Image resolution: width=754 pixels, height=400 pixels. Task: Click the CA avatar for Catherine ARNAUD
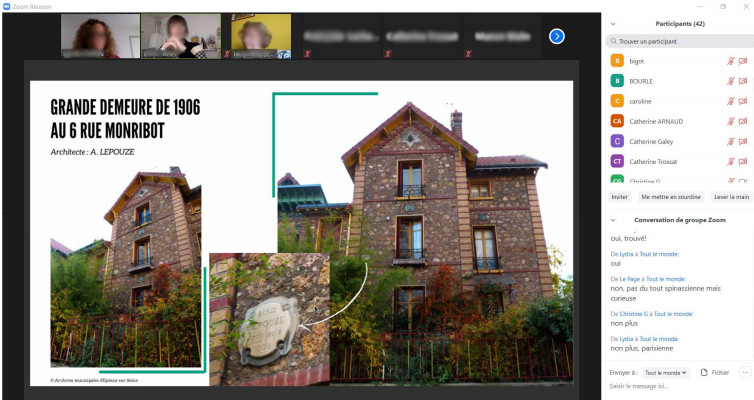tap(617, 121)
